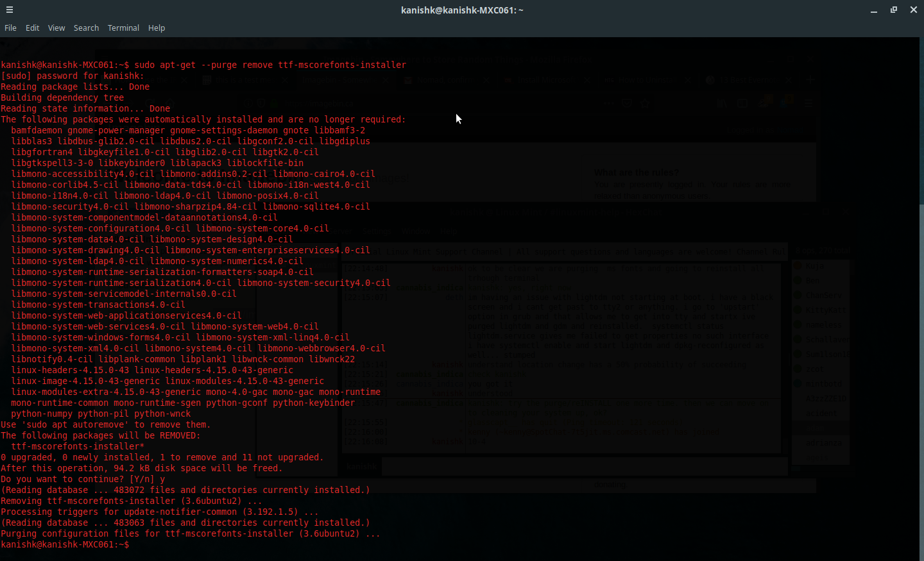Close the terminal window
924x561 pixels.
coord(914,10)
